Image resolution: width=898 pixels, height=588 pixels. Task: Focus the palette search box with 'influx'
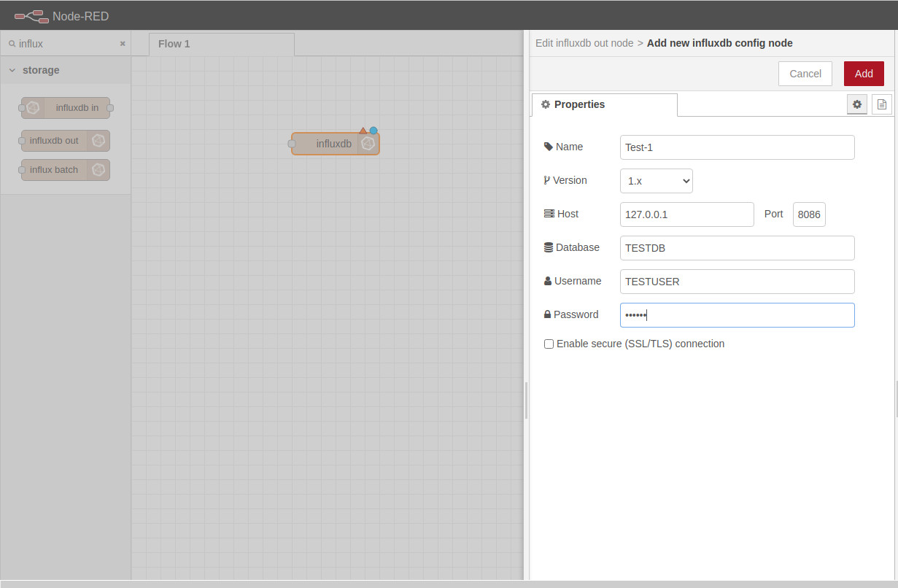pyautogui.click(x=67, y=44)
